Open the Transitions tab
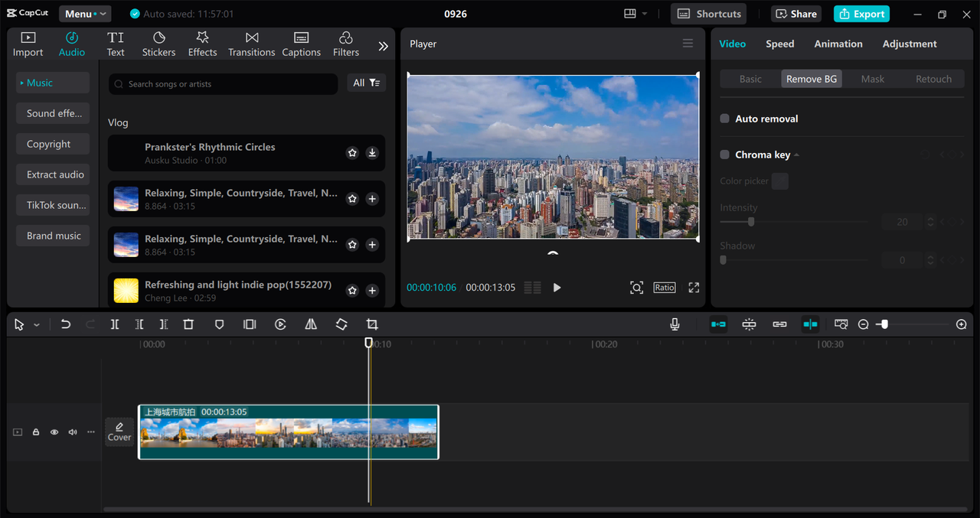This screenshot has height=518, width=980. pyautogui.click(x=251, y=44)
